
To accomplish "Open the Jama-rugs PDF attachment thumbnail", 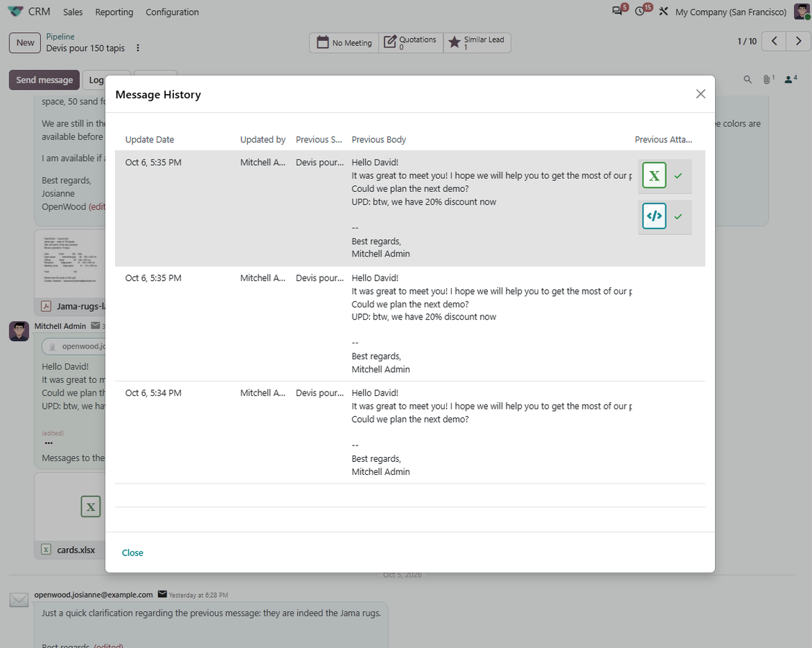I will tap(70, 264).
